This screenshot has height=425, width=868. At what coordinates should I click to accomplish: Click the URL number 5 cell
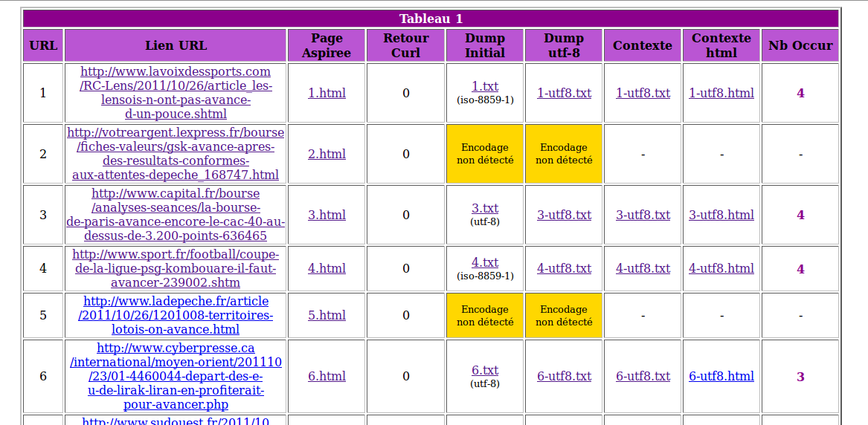pos(43,316)
